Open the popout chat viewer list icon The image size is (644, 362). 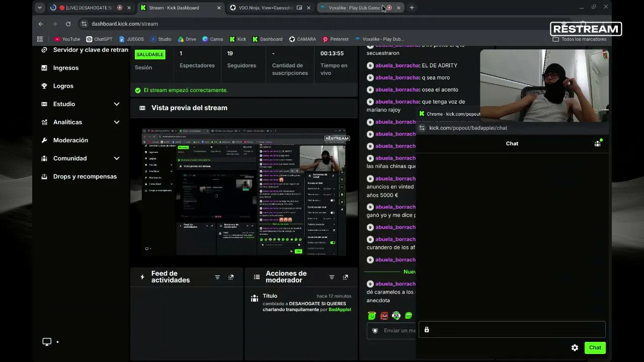click(598, 143)
